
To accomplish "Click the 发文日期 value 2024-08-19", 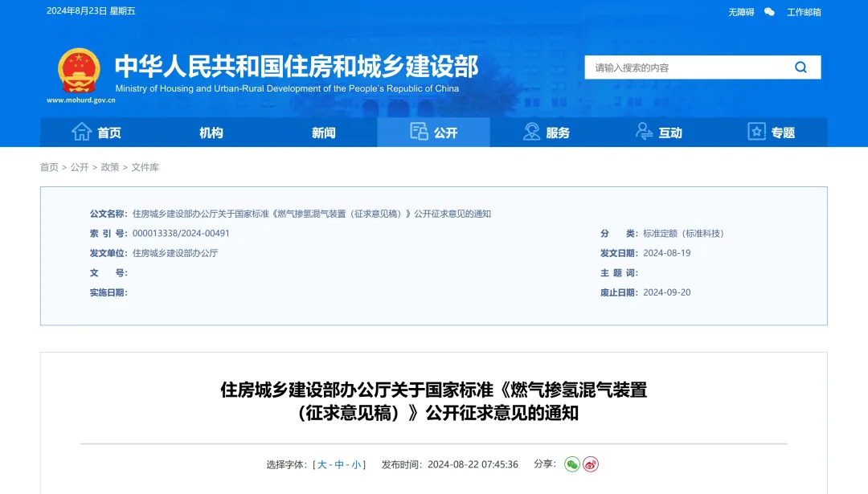I will 666,253.
